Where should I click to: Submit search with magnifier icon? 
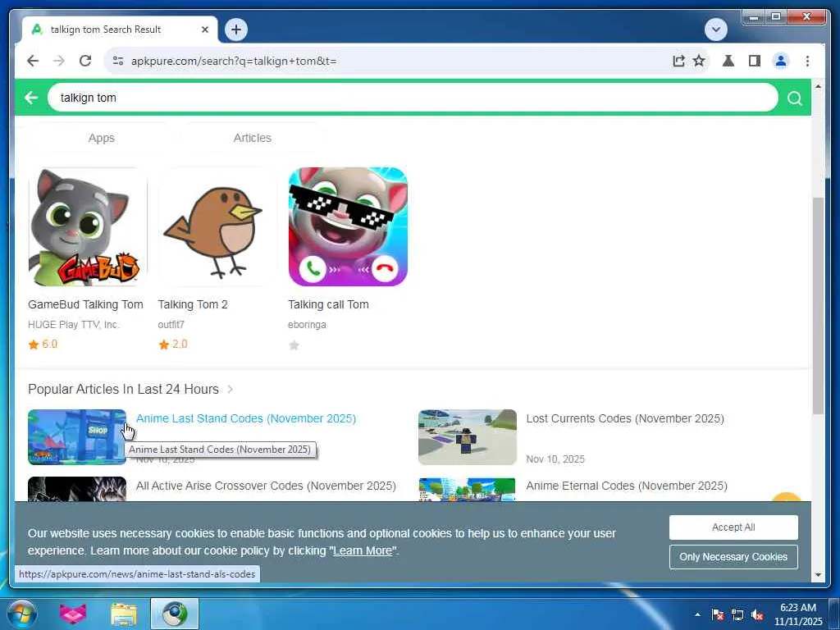point(795,98)
